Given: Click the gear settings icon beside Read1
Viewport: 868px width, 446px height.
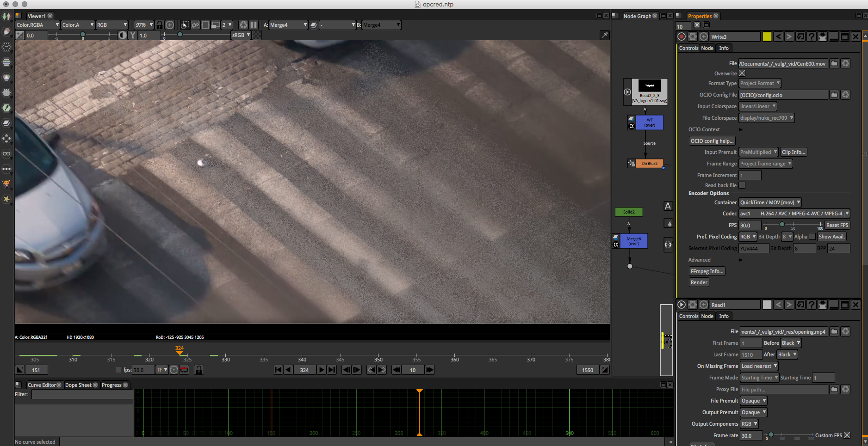Looking at the screenshot, I should click(x=693, y=305).
